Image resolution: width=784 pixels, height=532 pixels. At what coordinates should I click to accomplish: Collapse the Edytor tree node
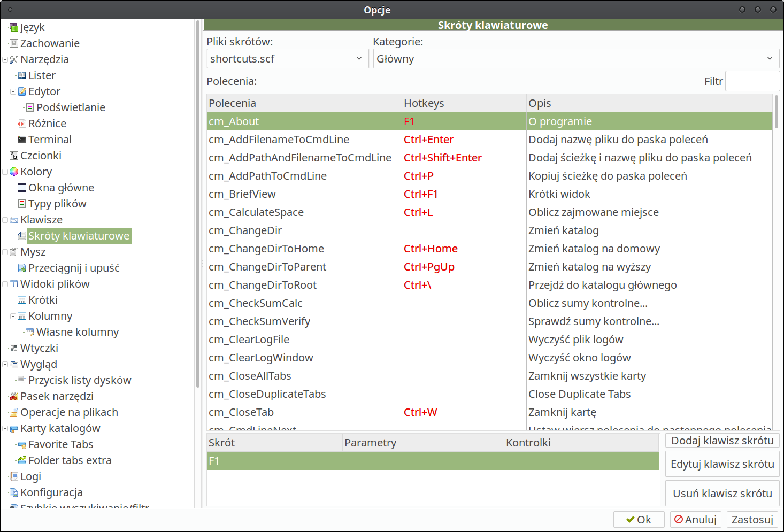click(13, 91)
